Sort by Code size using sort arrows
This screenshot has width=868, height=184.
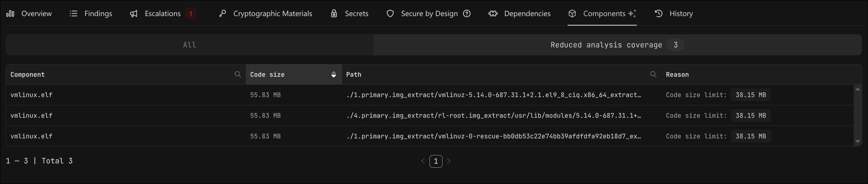pos(333,74)
